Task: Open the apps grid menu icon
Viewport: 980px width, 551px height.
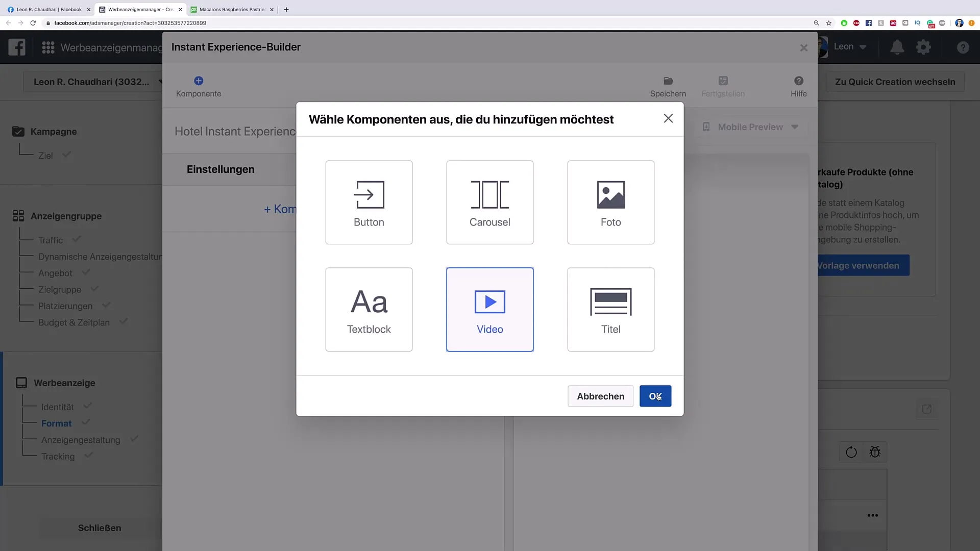Action: pyautogui.click(x=48, y=47)
